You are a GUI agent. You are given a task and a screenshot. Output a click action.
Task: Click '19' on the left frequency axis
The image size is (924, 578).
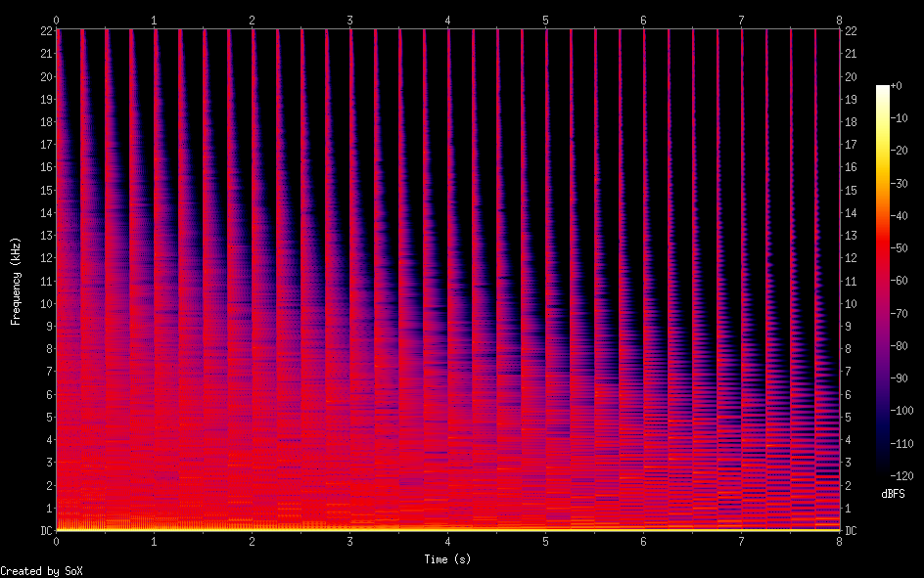[x=47, y=100]
